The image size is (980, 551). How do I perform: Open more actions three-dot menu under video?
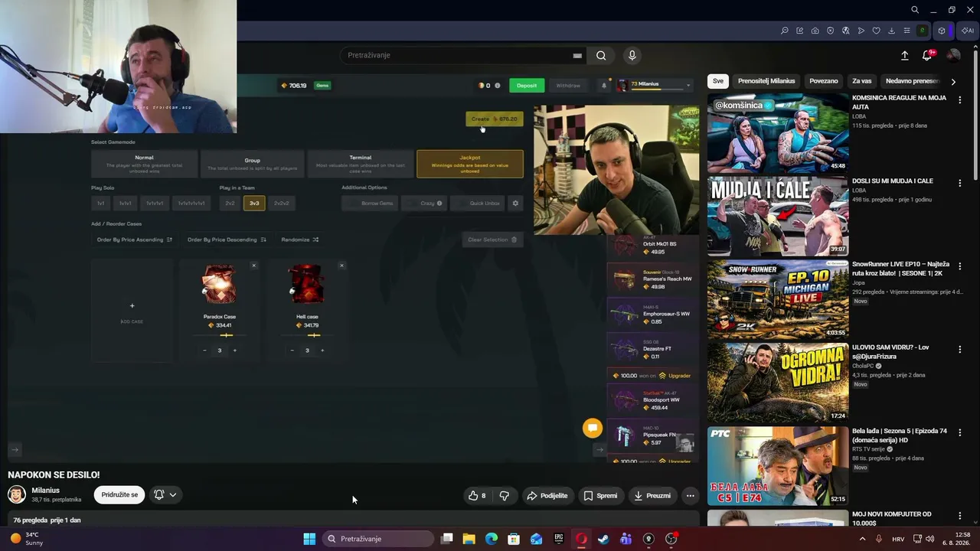pyautogui.click(x=690, y=495)
